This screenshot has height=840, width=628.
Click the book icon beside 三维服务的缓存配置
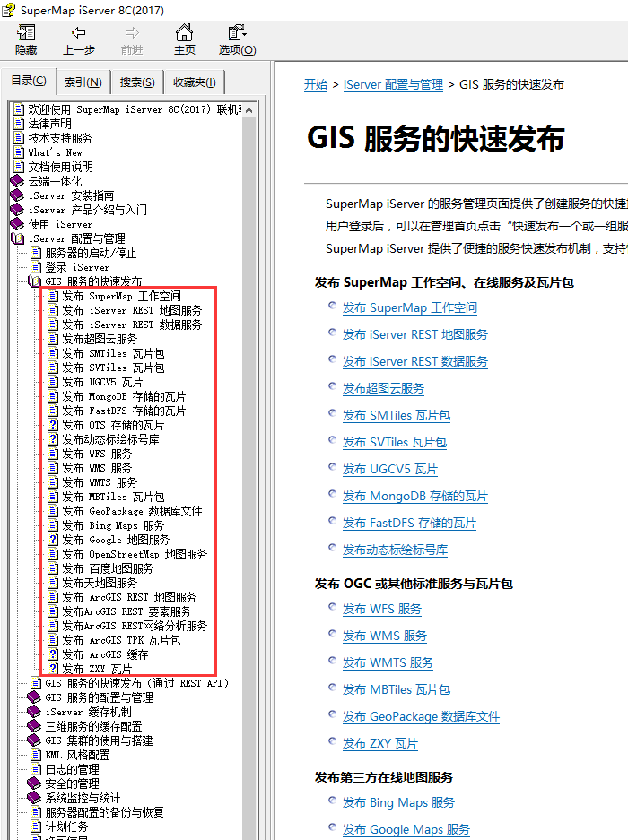click(x=34, y=726)
